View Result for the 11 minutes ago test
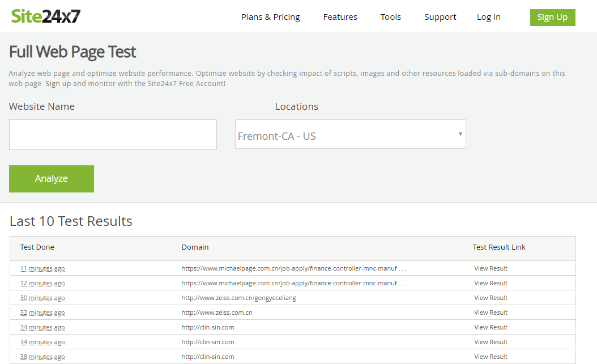The image size is (597, 364). [491, 268]
